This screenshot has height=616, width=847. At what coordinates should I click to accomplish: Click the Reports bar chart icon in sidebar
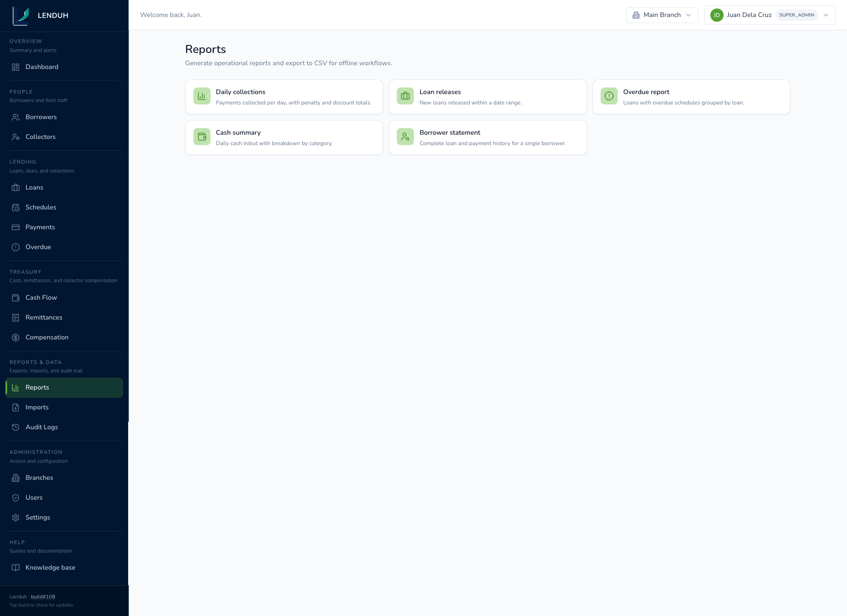point(16,388)
